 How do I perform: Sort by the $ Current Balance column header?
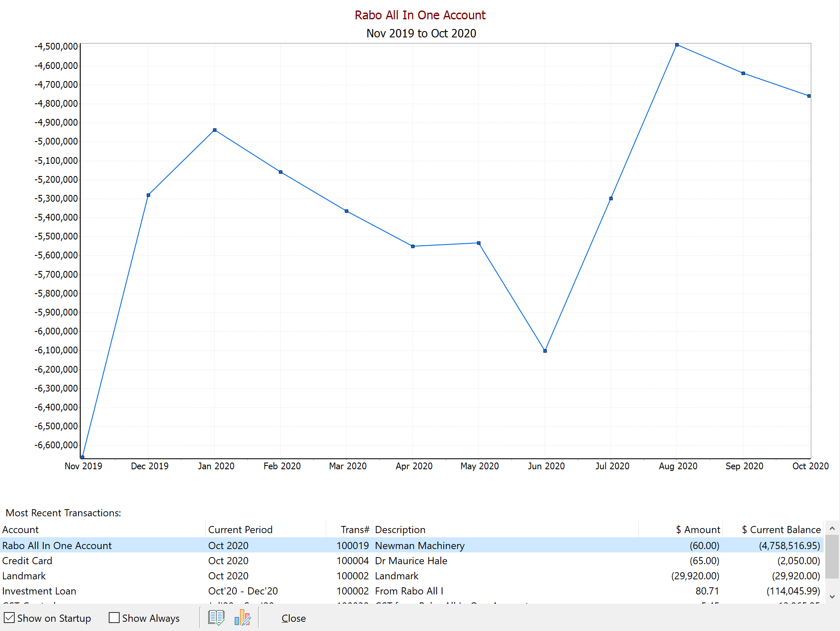click(773, 530)
